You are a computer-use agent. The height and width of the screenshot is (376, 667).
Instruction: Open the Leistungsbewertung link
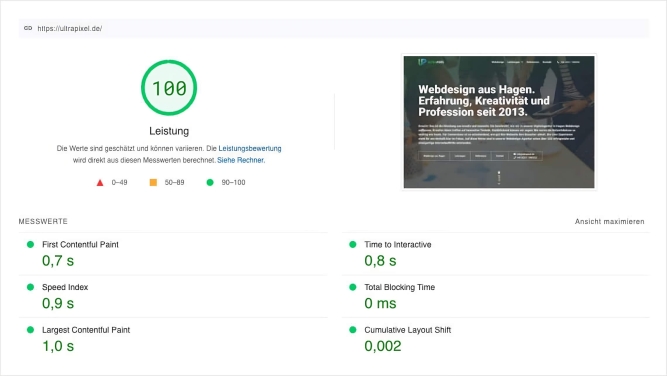pyautogui.click(x=250, y=148)
